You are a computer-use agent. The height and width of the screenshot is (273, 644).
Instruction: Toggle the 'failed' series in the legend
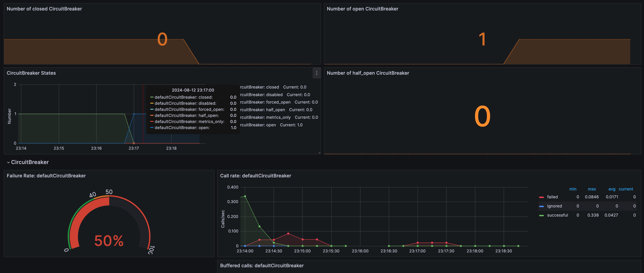click(x=552, y=197)
